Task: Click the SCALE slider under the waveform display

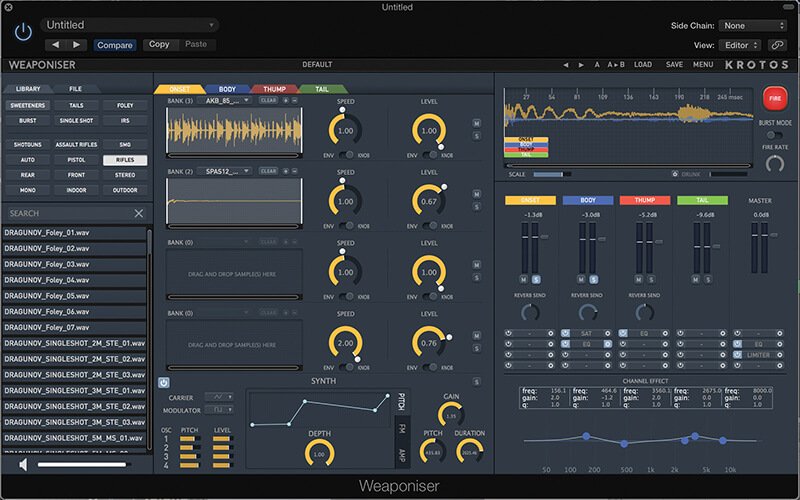Action: tap(552, 174)
